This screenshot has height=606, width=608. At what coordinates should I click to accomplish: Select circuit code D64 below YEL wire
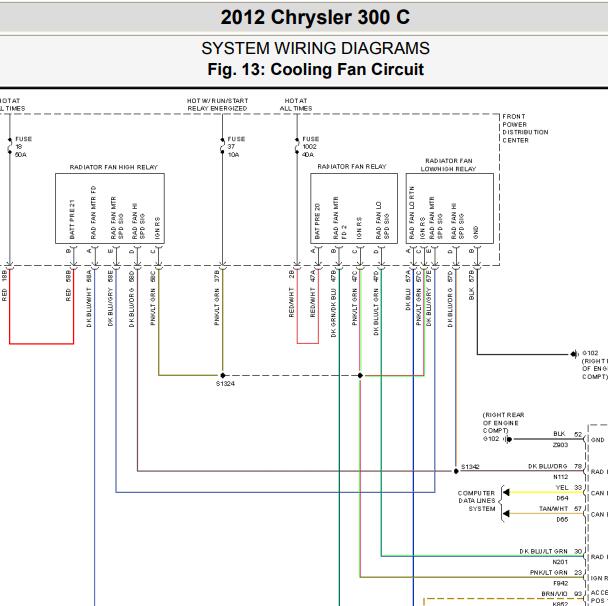click(x=562, y=498)
